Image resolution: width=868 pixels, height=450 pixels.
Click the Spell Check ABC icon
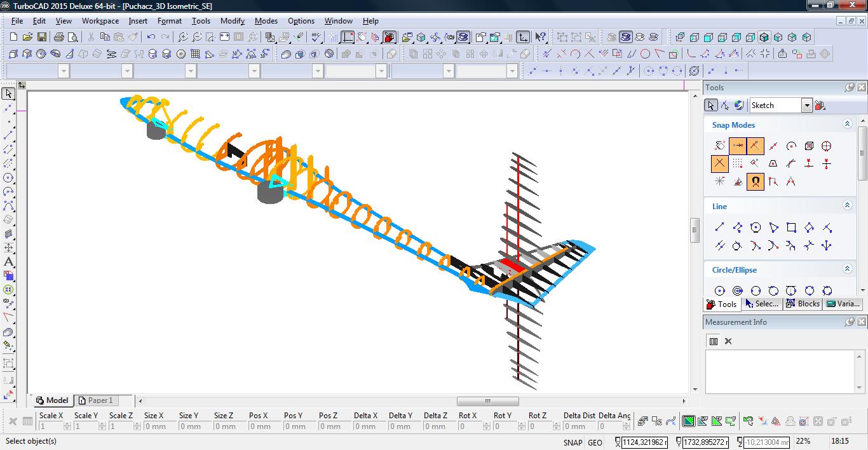click(x=317, y=37)
